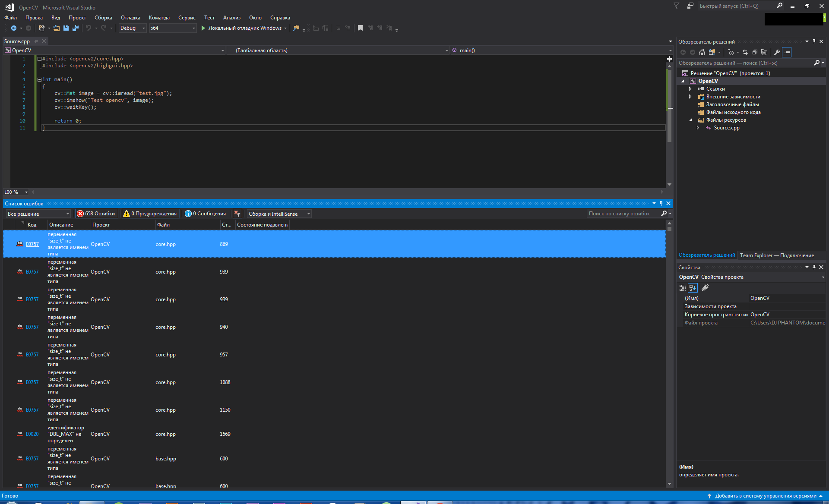Open file using the folder icon
The width and height of the screenshot is (829, 504).
click(x=57, y=28)
